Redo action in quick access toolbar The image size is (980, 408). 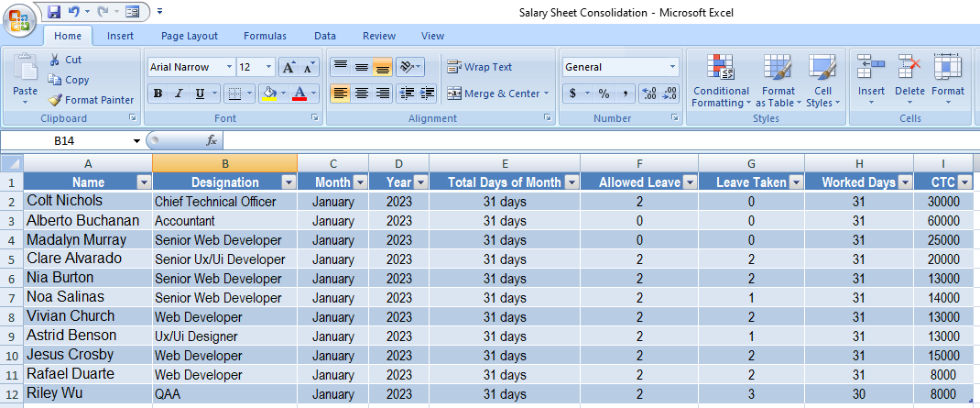103,11
